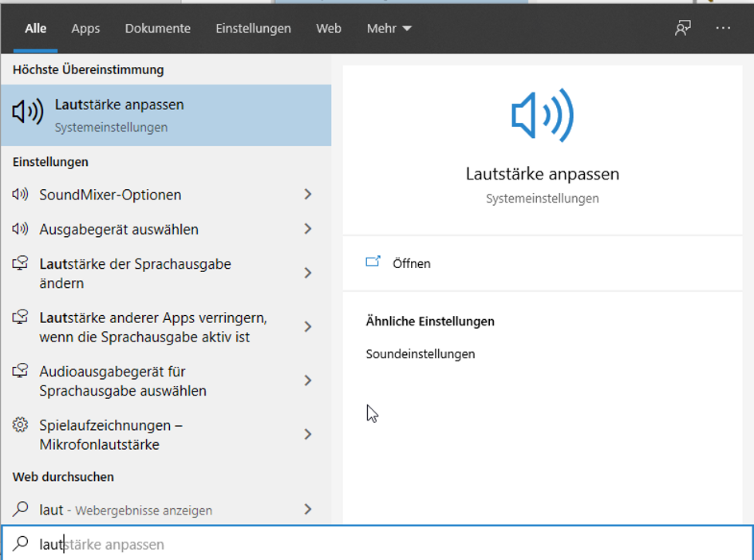Click narrator icon beside Audioausgabegerät für Sprachausgabe
Screen dimensions: 754x560
coord(21,372)
